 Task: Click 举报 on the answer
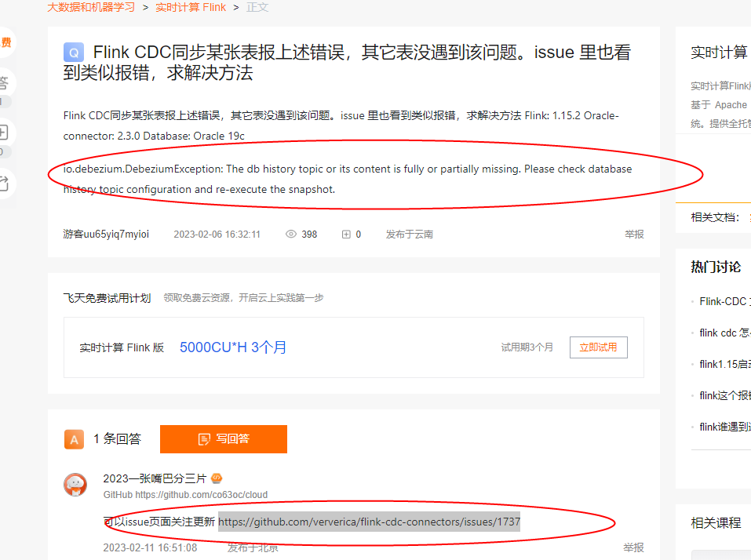(x=633, y=547)
